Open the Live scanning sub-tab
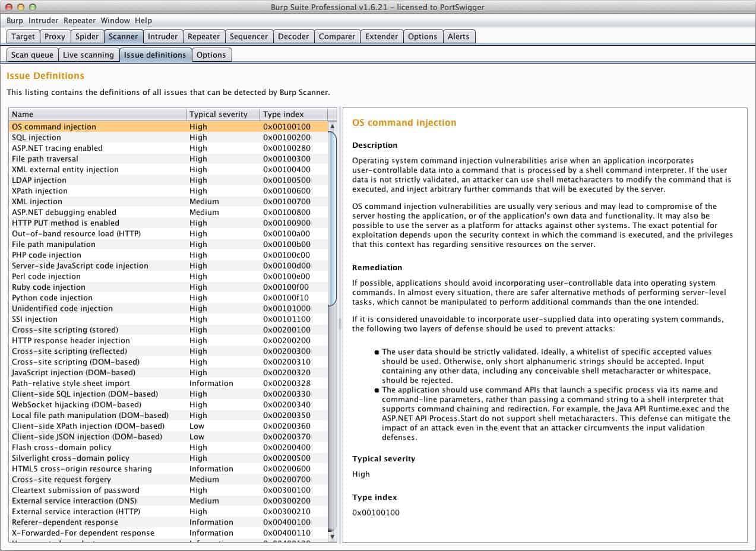 (x=88, y=55)
